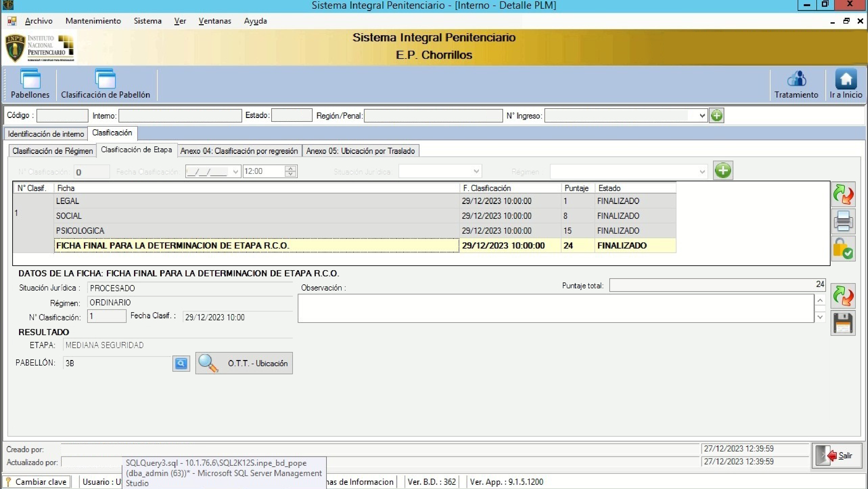868x489 pixels.
Task: Click the ETAPA value MEDIANA SEGURIDAD
Action: click(x=104, y=345)
